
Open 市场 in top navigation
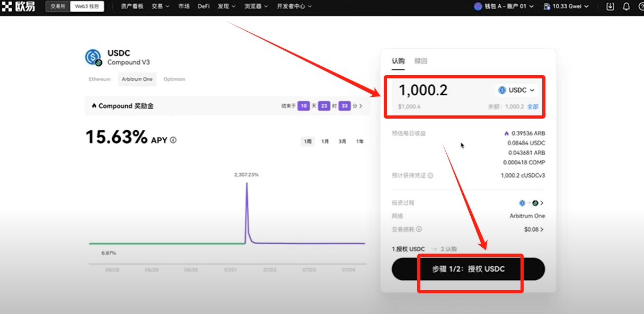tap(184, 6)
